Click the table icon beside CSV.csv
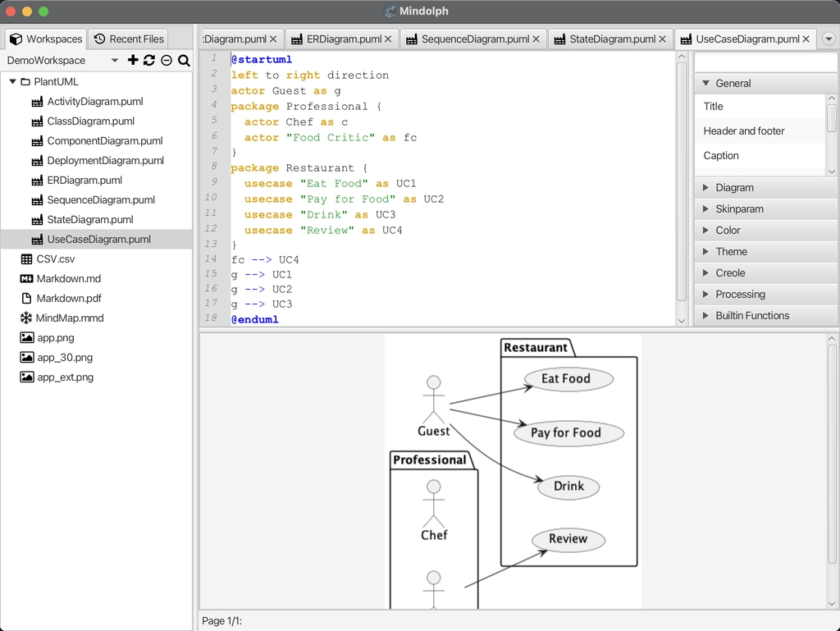The image size is (840, 631). pyautogui.click(x=26, y=259)
